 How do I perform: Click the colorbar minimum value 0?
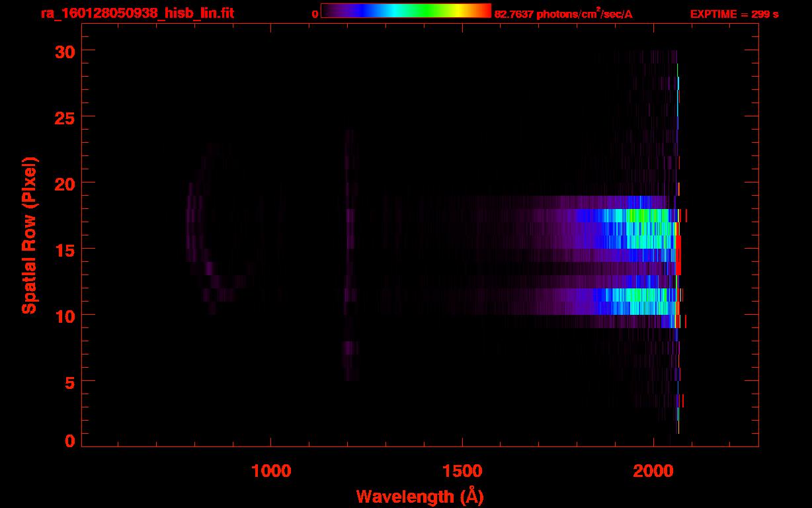(x=315, y=15)
